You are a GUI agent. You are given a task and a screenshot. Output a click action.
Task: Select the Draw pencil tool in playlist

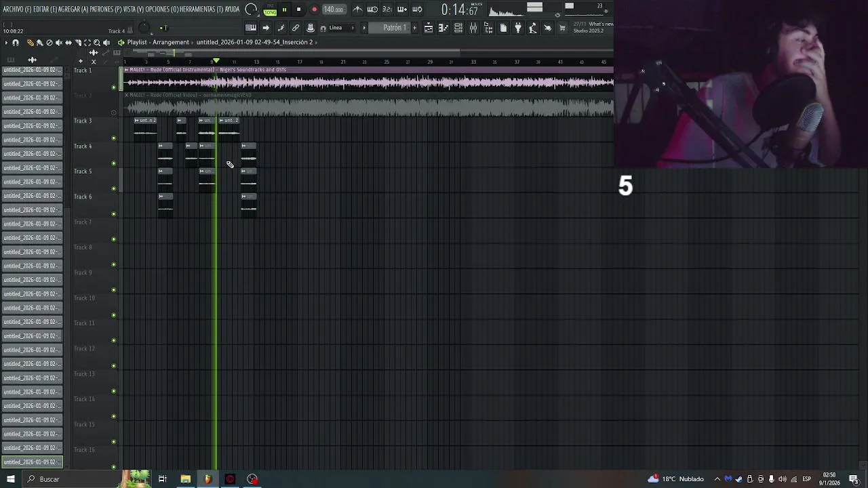[x=30, y=42]
